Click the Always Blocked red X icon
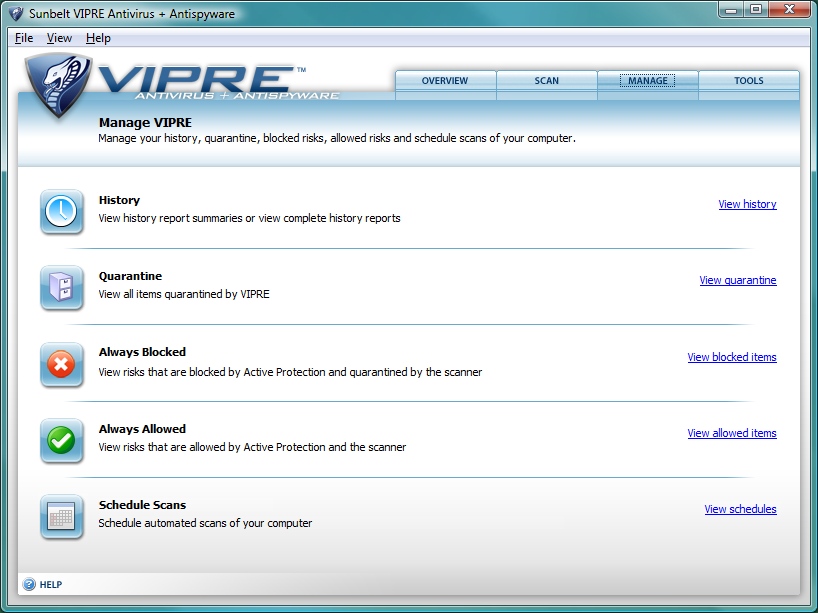The image size is (818, 613). (x=61, y=364)
